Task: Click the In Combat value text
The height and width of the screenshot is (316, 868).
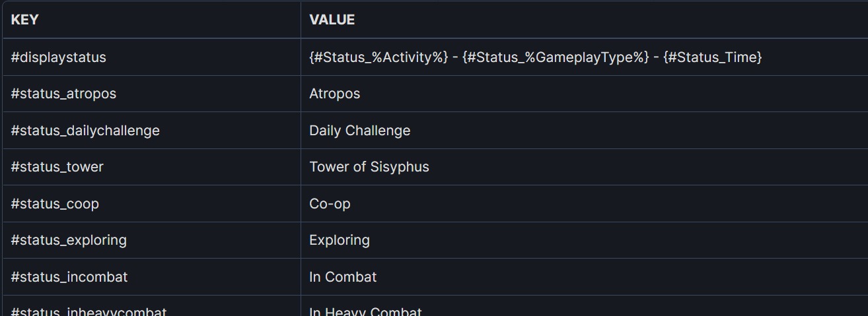Action: [343, 277]
